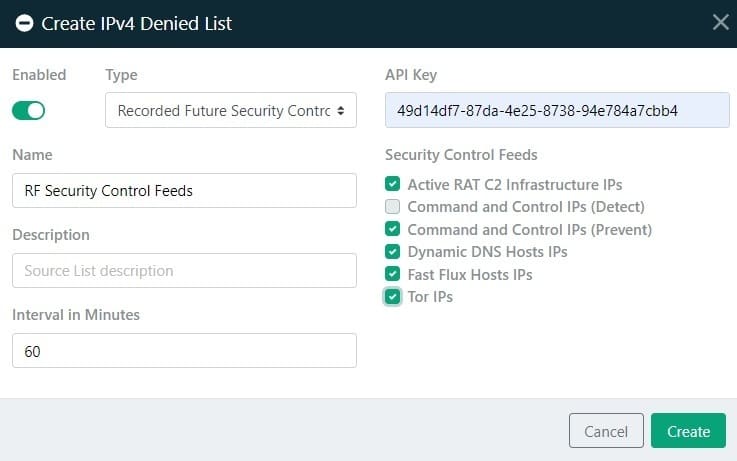The height and width of the screenshot is (461, 737).
Task: Toggle the Enabled switch off
Action: coord(28,111)
